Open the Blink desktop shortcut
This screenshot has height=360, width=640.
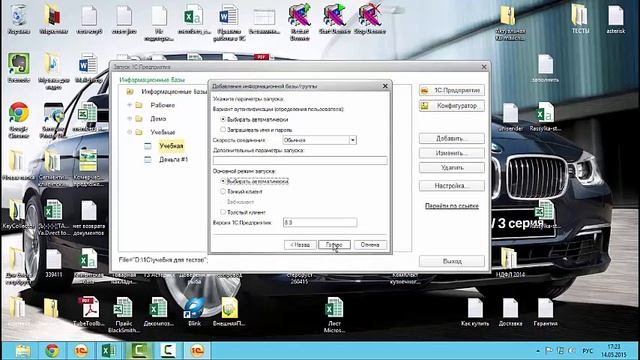tap(194, 312)
